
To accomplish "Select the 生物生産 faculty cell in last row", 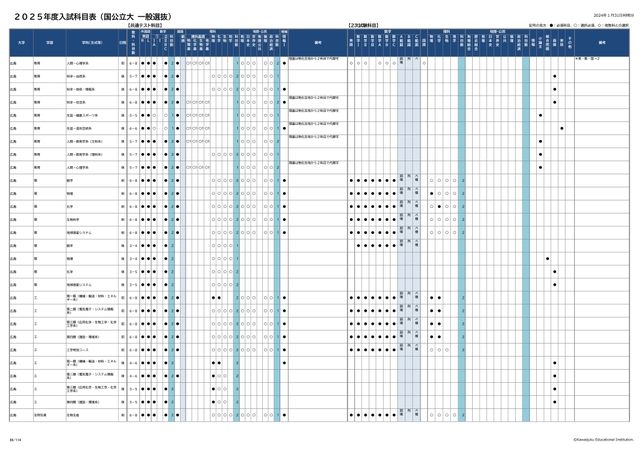I will tap(42, 413).
